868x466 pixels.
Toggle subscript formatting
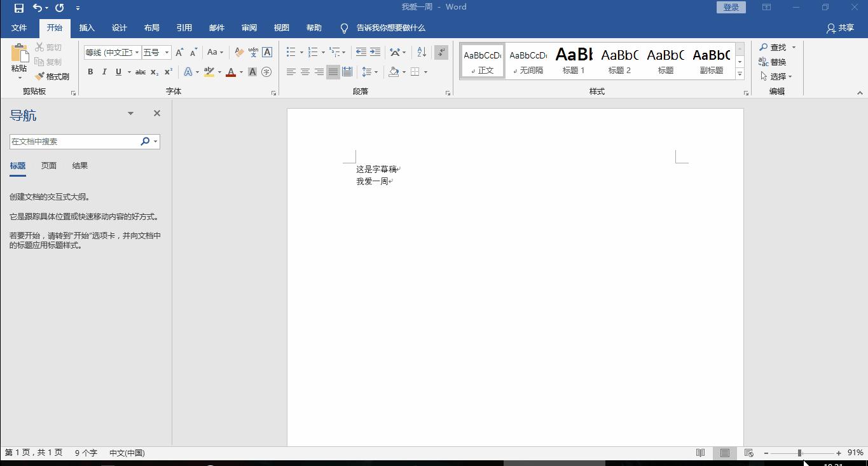tap(155, 72)
